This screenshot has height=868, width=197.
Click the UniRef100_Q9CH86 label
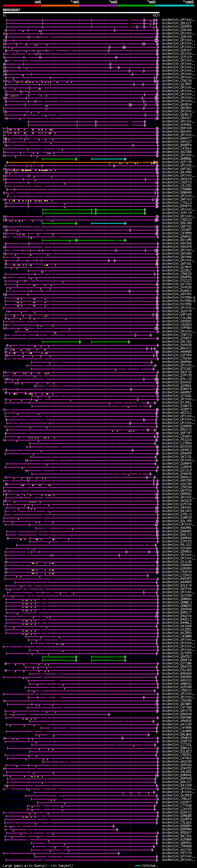[177, 253]
